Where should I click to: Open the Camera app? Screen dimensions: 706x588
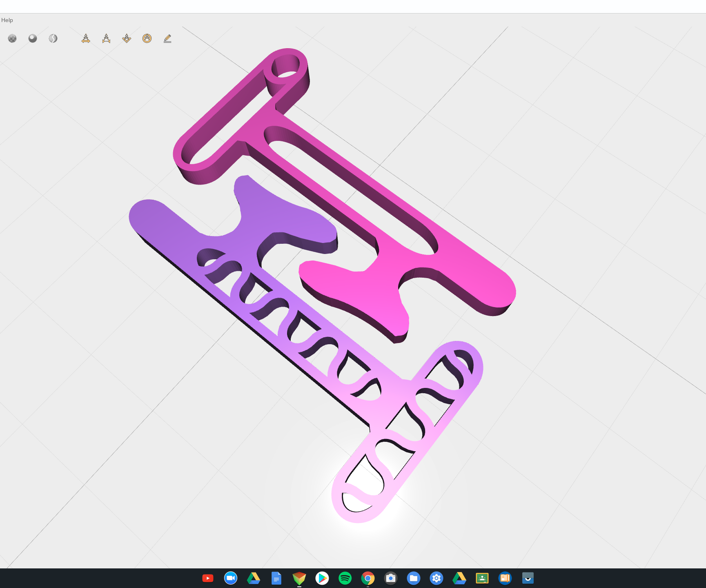tap(391, 578)
